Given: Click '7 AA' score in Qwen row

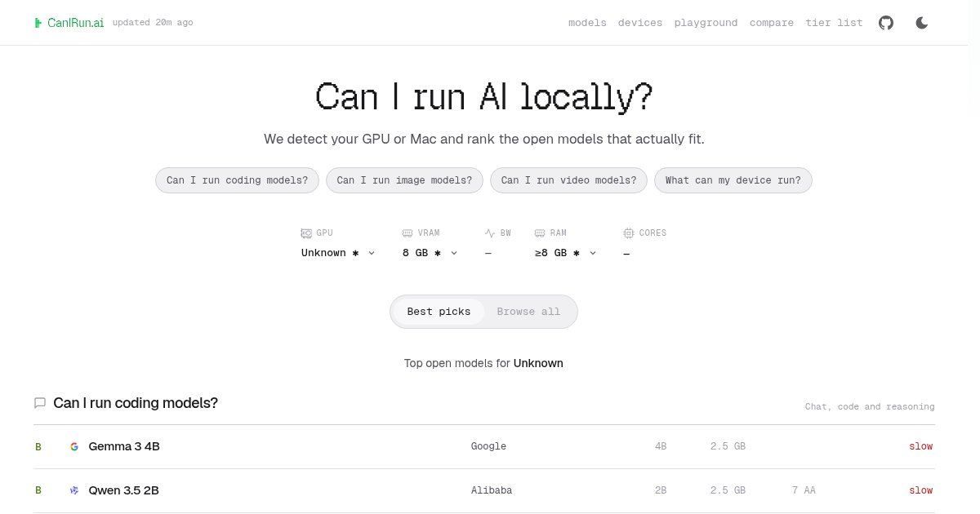Looking at the screenshot, I should [x=804, y=490].
